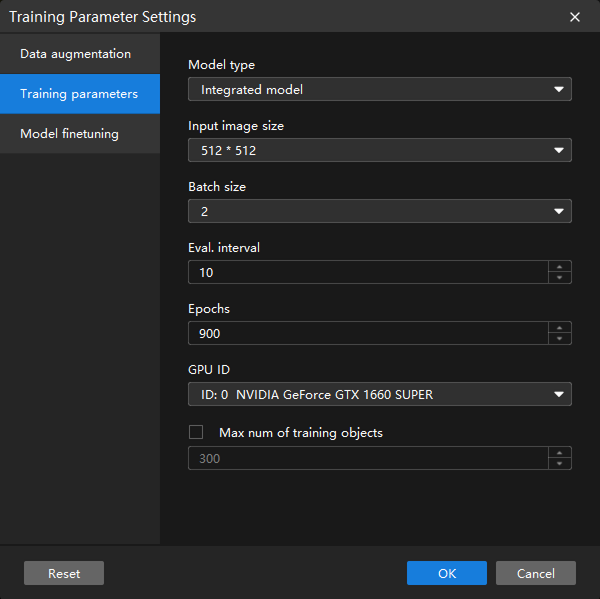Screen dimensions: 600x599
Task: Expand the Input image size dropdown
Action: [x=380, y=150]
